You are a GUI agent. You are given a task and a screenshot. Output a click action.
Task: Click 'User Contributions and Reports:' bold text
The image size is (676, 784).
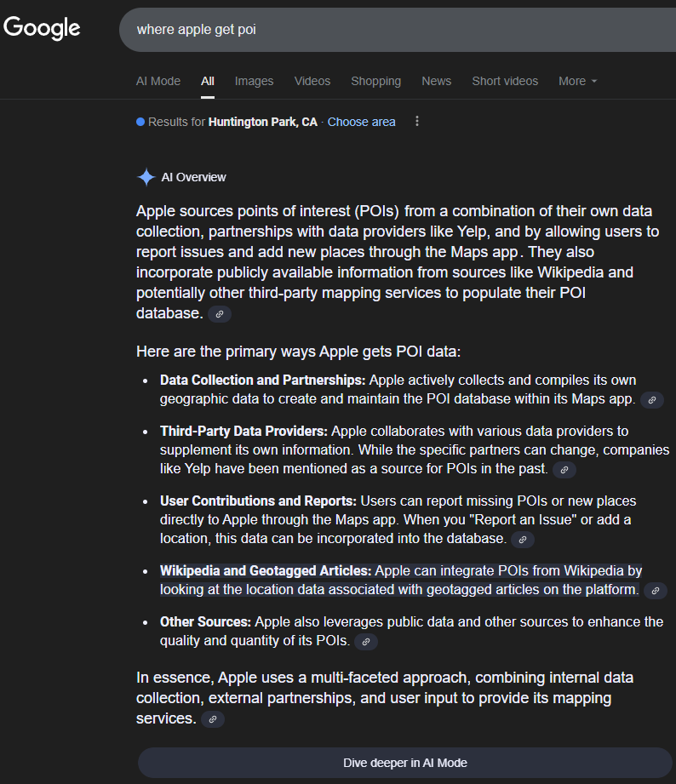pos(258,501)
